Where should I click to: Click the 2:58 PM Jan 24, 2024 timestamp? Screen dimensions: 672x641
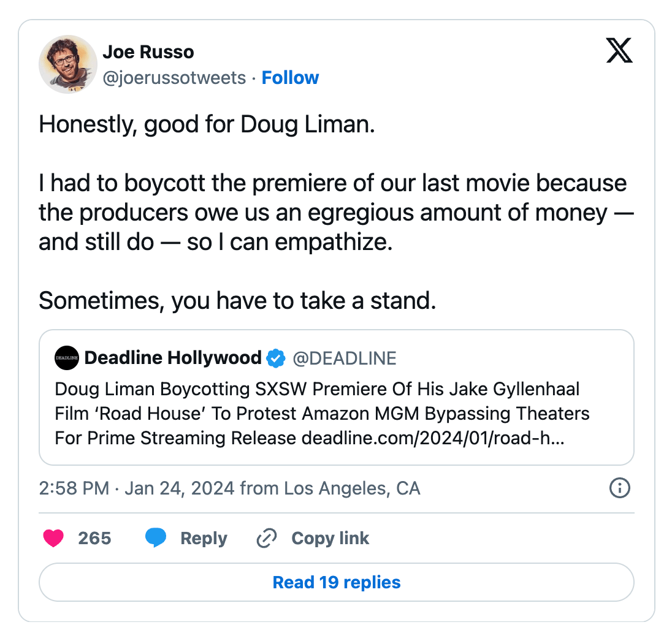pyautogui.click(x=136, y=488)
